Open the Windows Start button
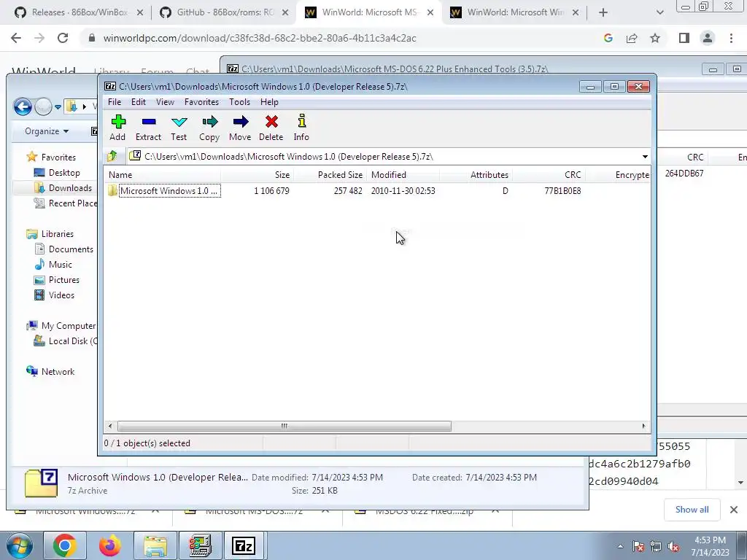The height and width of the screenshot is (560, 747). [19, 545]
